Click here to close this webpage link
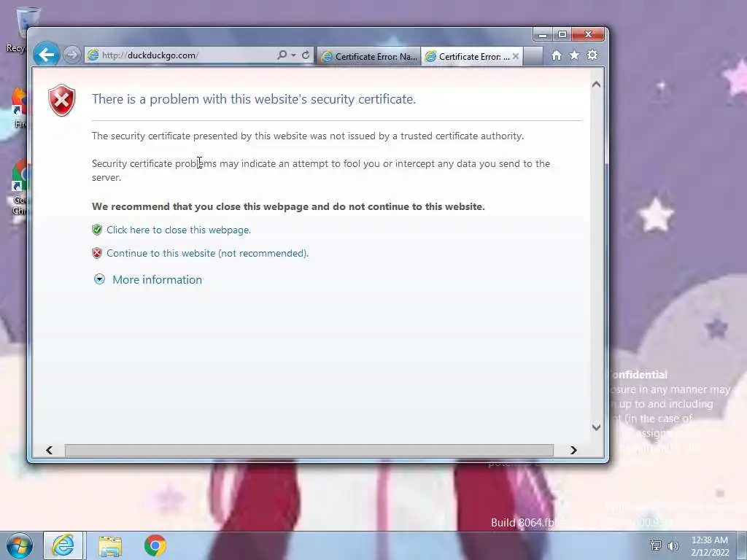This screenshot has width=747, height=560. coord(179,230)
